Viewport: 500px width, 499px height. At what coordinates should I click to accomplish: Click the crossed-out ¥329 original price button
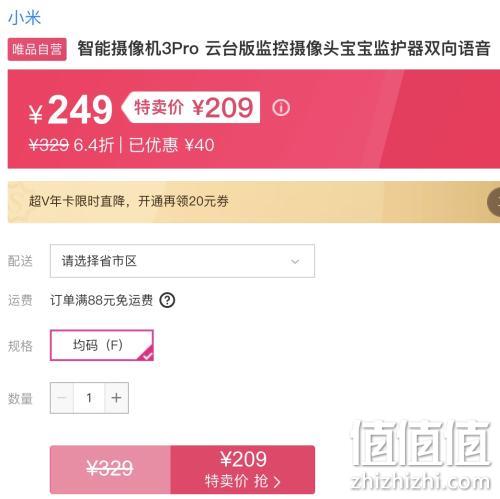click(110, 469)
